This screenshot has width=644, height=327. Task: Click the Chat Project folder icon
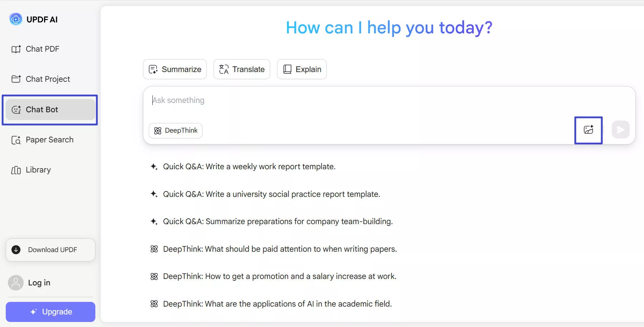16,79
